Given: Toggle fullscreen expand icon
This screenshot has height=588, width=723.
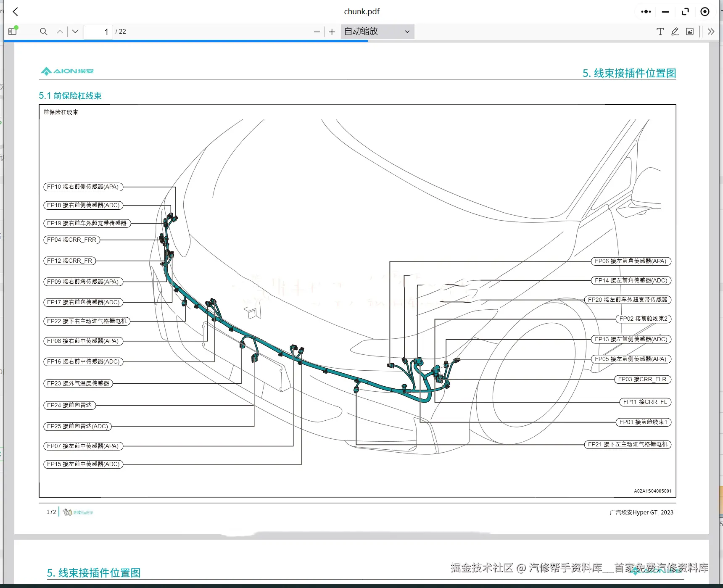Looking at the screenshot, I should [x=685, y=12].
